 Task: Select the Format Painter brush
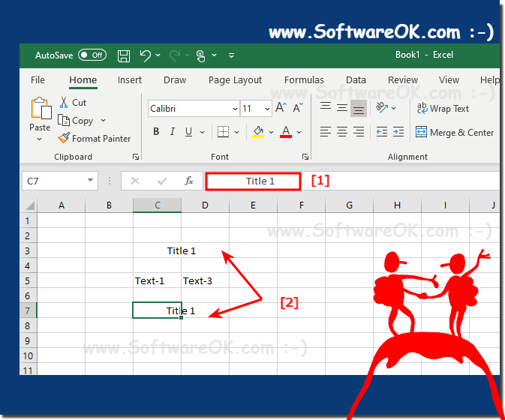pyautogui.click(x=64, y=138)
